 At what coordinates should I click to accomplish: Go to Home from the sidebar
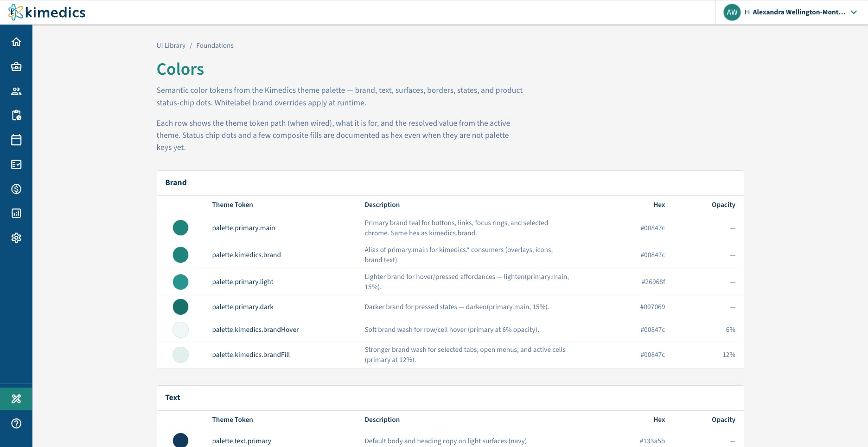coord(16,42)
